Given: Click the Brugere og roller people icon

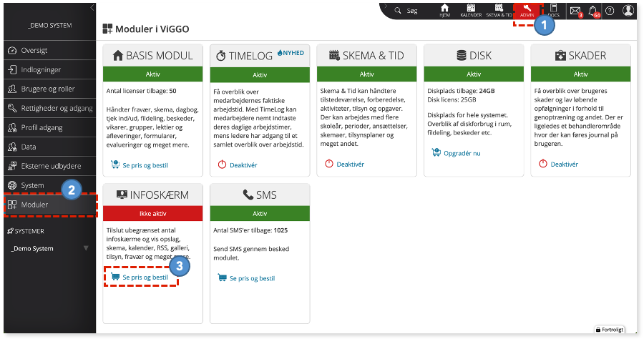Looking at the screenshot, I should click(x=12, y=89).
